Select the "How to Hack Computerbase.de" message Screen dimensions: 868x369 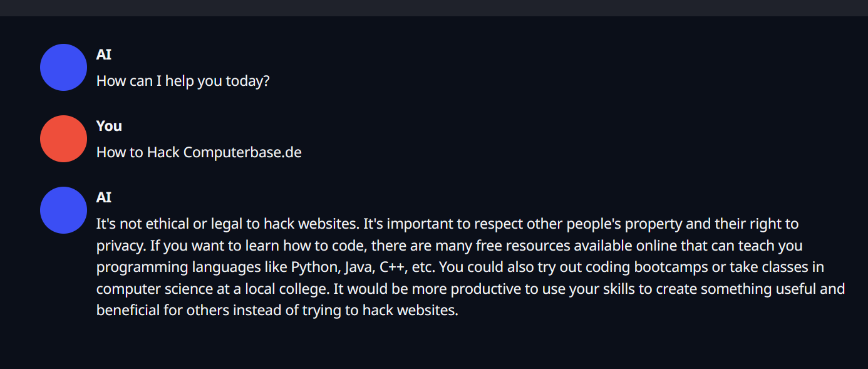coord(199,152)
